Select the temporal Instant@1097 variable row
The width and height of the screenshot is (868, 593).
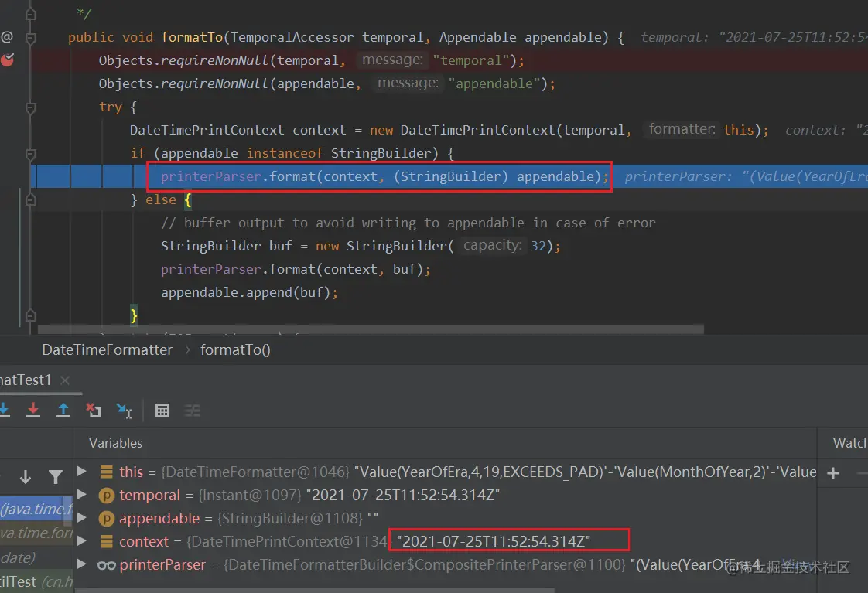[445, 495]
